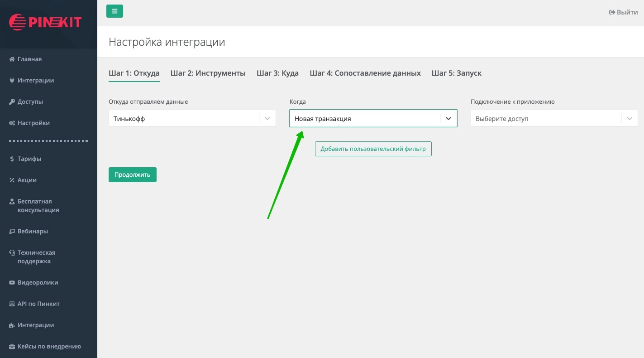Expand the Выберите доступ dropdown
Screen dimensions: 644x358
pyautogui.click(x=629, y=118)
